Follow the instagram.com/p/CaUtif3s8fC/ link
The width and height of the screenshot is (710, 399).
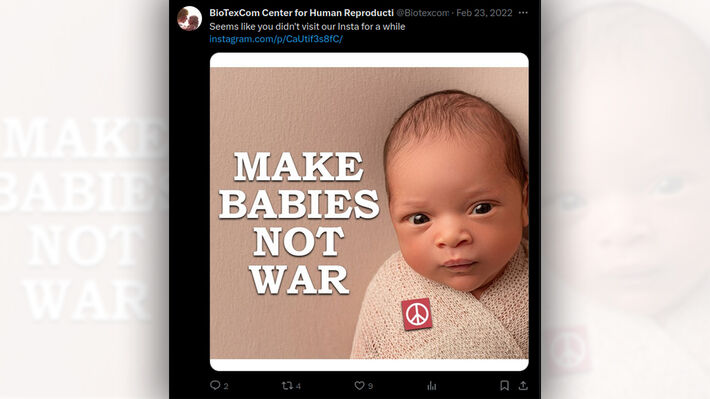pyautogui.click(x=276, y=39)
